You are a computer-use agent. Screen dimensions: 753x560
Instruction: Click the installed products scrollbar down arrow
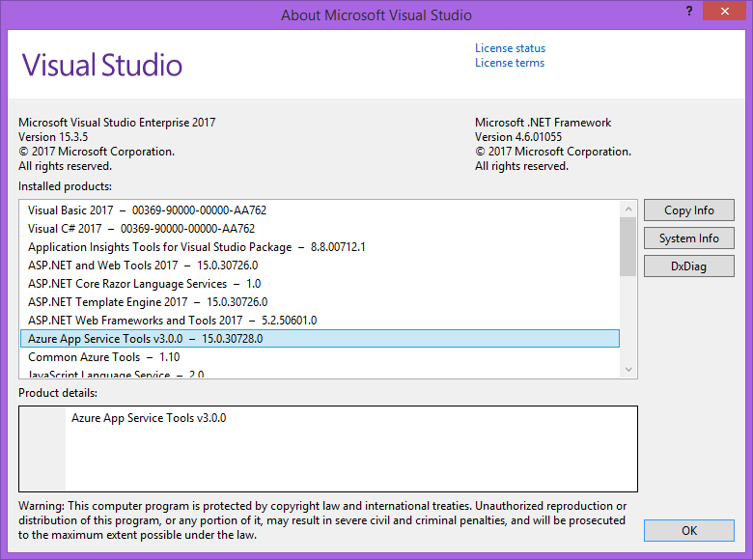[628, 370]
